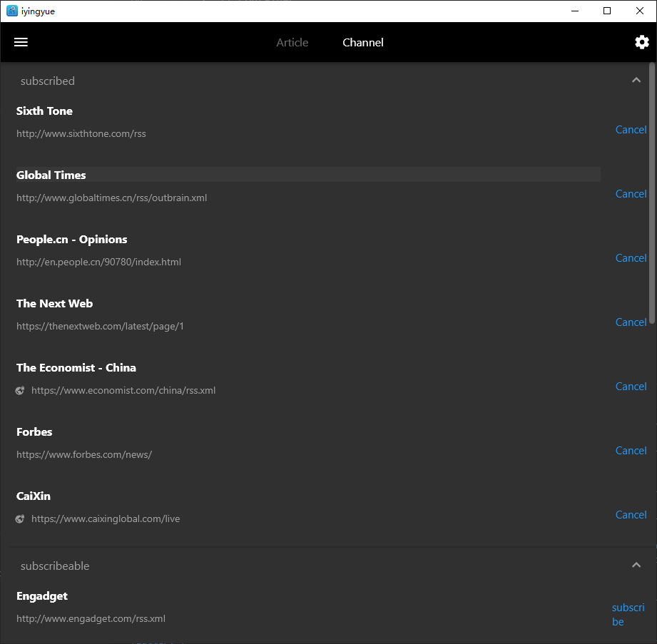657x644 pixels.
Task: Select the Forbes channel title
Action: (34, 431)
